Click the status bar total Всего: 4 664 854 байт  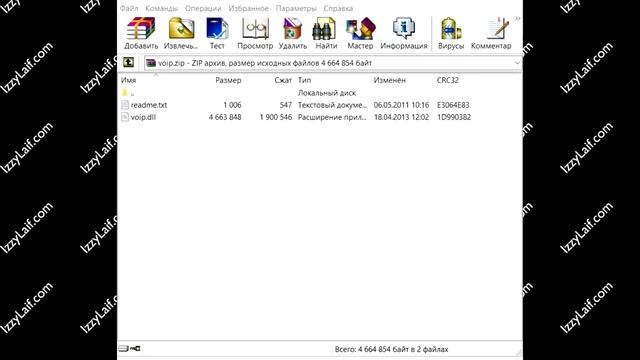tap(391, 349)
